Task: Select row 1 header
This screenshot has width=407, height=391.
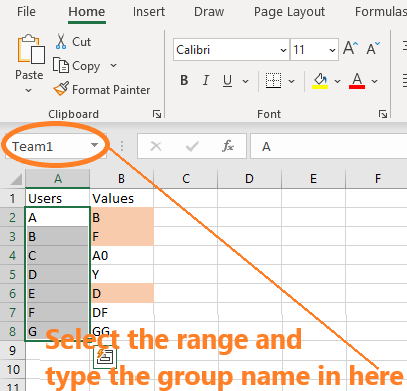Action: (12, 198)
